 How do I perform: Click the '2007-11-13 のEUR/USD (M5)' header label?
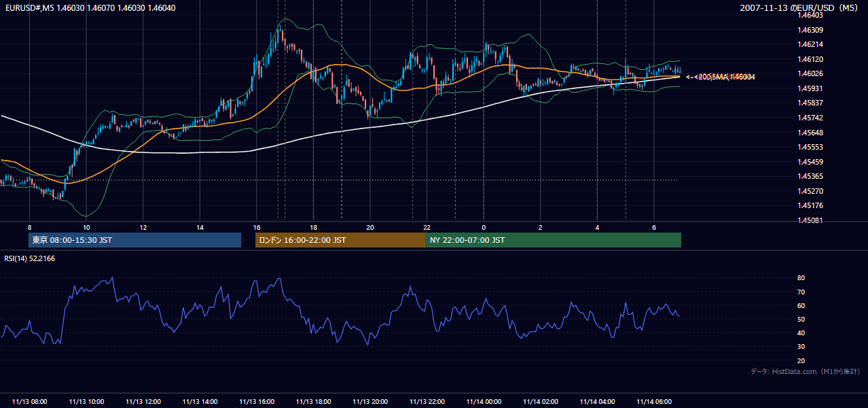801,7
